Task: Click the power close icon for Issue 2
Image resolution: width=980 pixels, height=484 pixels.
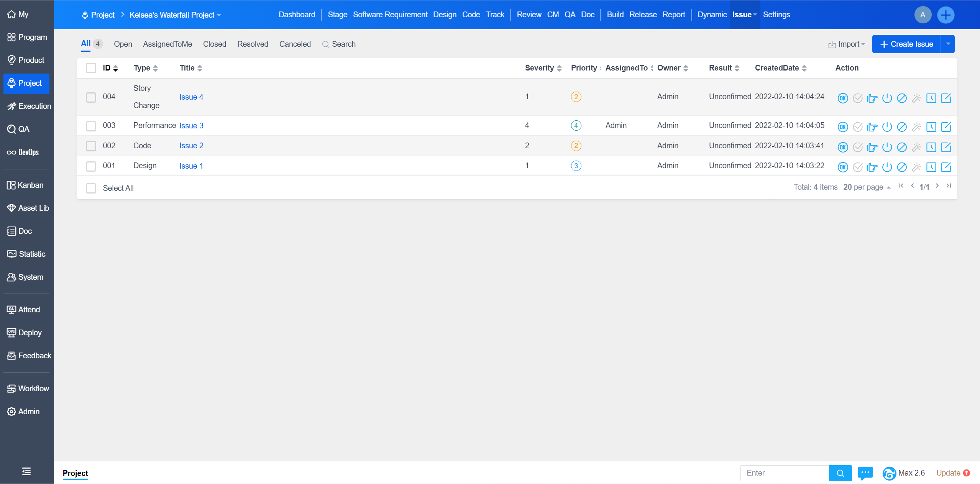Action: 887,147
